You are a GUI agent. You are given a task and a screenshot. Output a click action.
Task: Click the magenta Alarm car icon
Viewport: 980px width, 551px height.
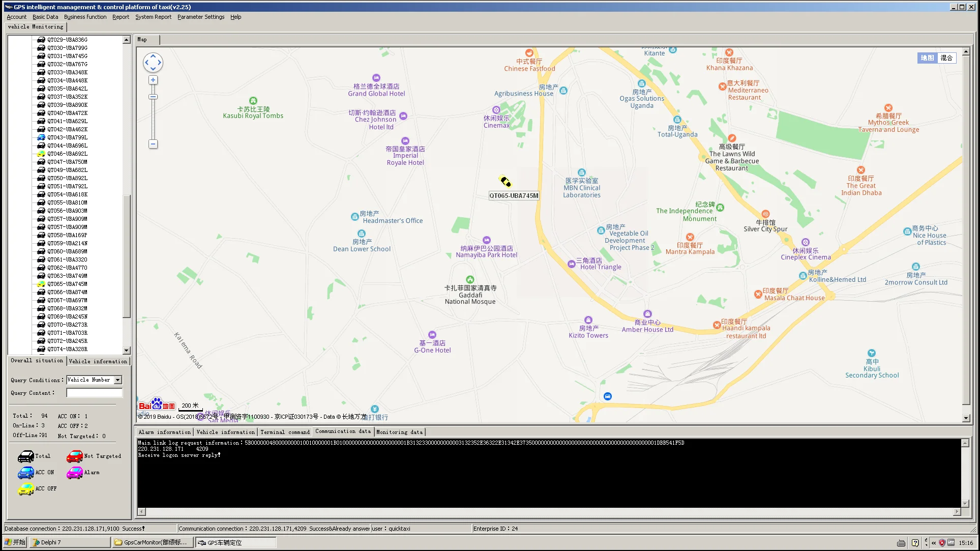74,473
